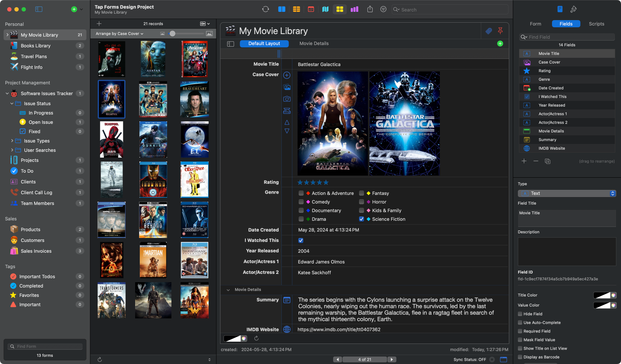Switch to the Scripts tab
The height and width of the screenshot is (364, 621).
click(596, 24)
